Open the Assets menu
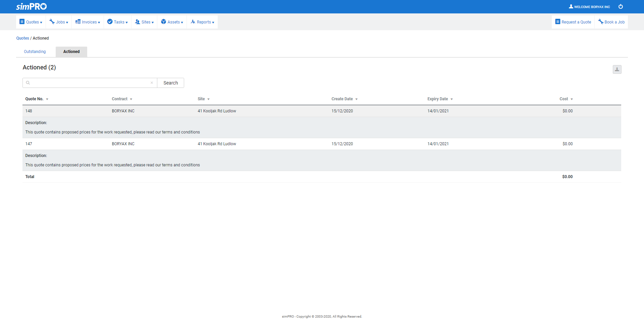 [172, 22]
